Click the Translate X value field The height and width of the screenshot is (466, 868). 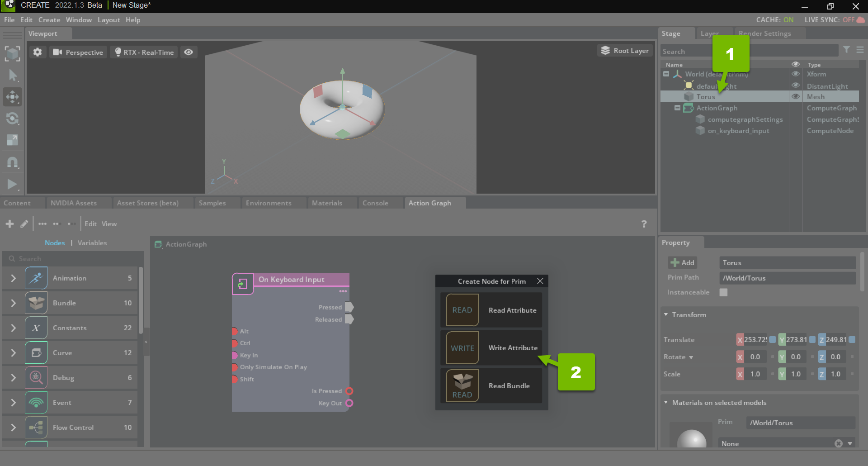click(x=755, y=339)
